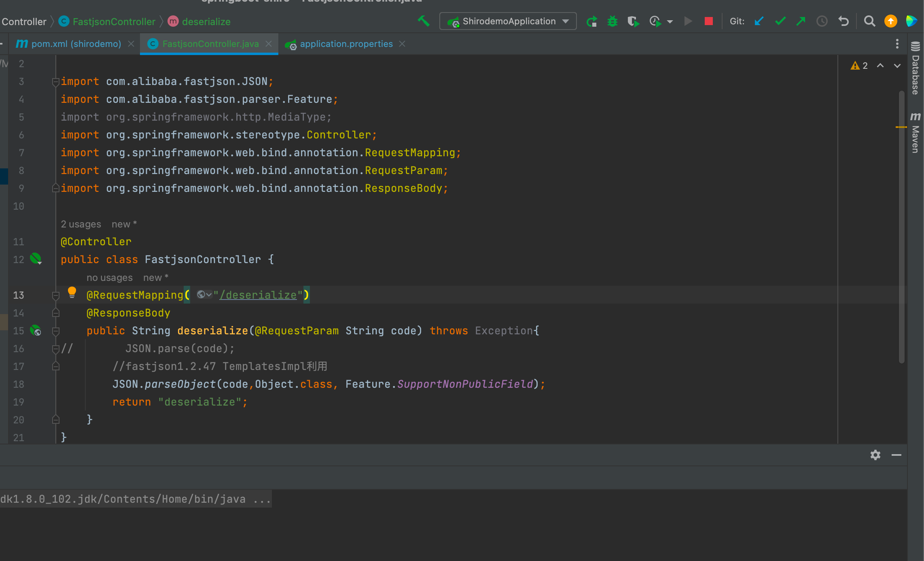Screen dimensions: 924x561
Task: Click the rerun ShirodemoApplication icon
Action: click(591, 21)
